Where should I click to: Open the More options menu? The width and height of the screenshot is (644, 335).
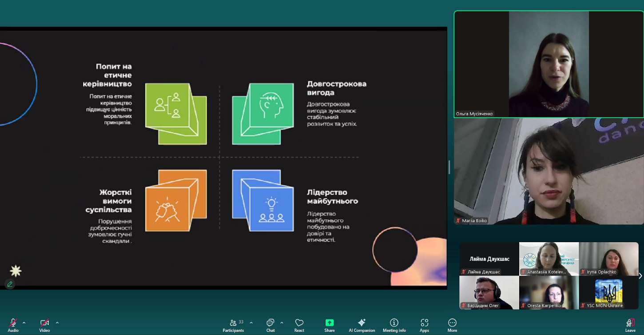tap(452, 325)
